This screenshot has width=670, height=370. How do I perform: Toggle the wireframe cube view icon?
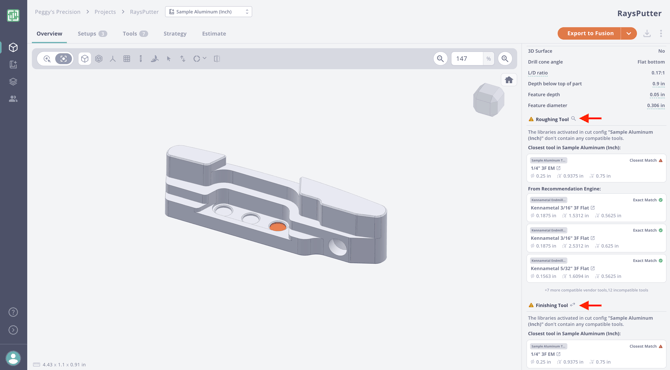point(99,59)
